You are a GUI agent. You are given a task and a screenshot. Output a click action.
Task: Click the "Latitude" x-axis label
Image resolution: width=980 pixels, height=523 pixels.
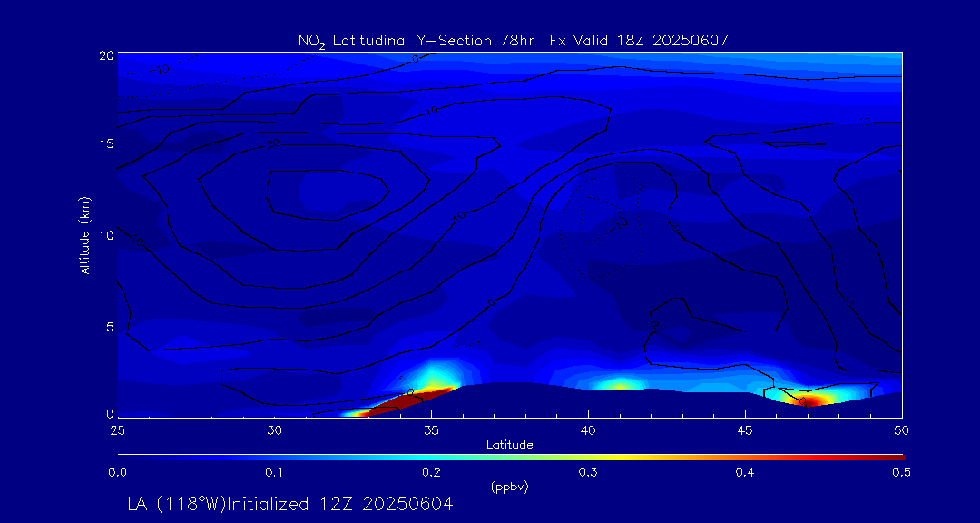coord(509,445)
